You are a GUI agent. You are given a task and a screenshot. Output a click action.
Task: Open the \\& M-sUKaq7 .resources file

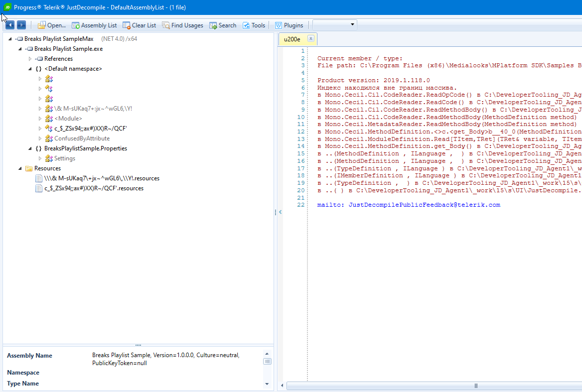[x=97, y=178]
